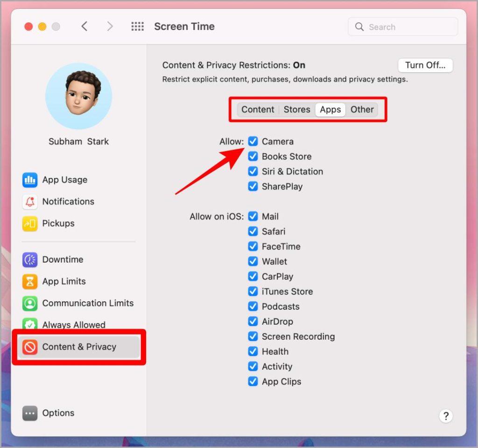
Task: Click the yellow minimize window button
Action: [x=42, y=27]
